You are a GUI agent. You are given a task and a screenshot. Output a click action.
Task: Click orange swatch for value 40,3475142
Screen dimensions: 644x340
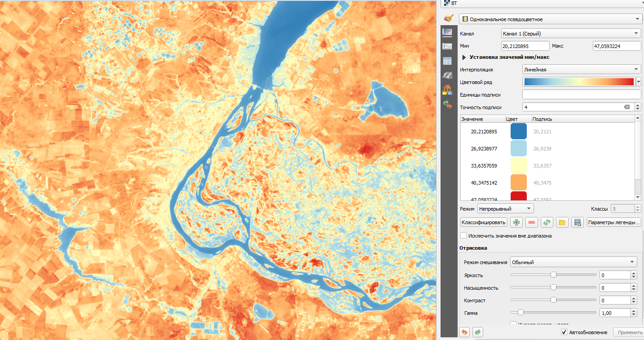coord(519,182)
